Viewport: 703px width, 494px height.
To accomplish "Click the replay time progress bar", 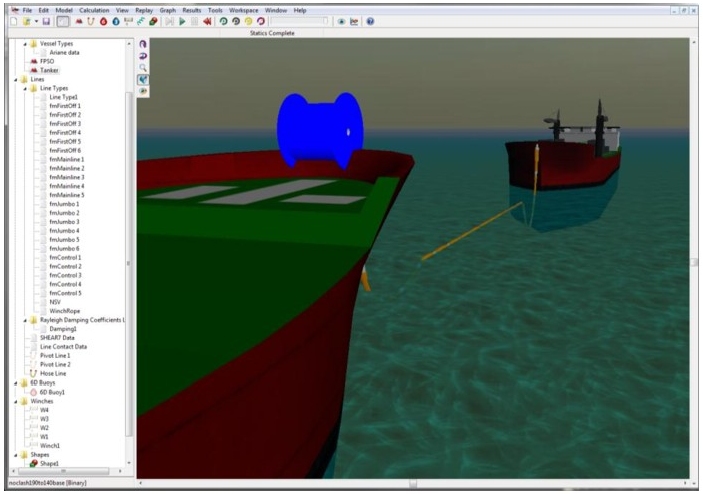I will 299,22.
